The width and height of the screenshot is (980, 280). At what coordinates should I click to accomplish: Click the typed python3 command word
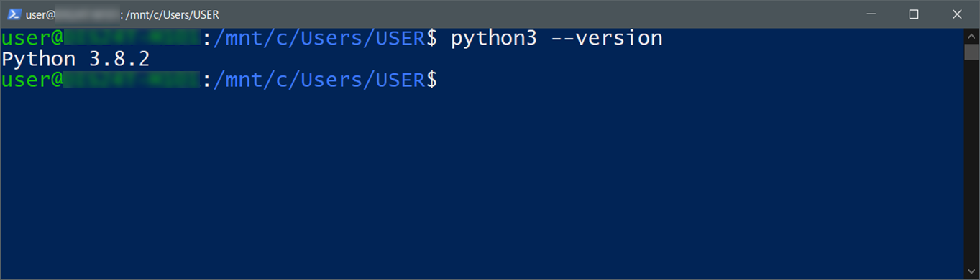pos(494,39)
